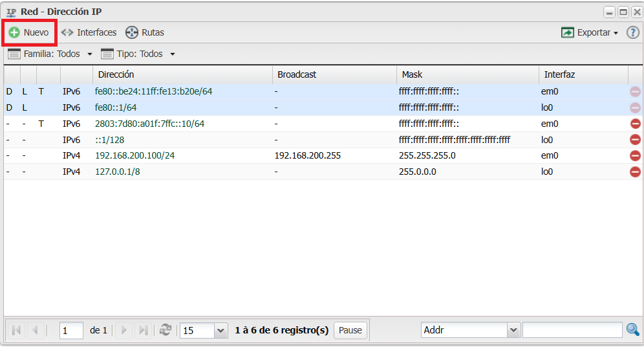Open the Familia: Todos filter
Screen dimensions: 644x347
[x=50, y=54]
